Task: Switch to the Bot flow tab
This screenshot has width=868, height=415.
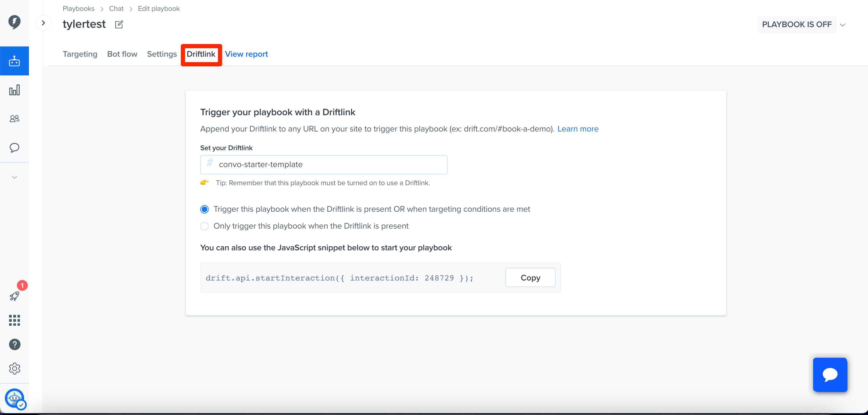Action: pos(122,54)
